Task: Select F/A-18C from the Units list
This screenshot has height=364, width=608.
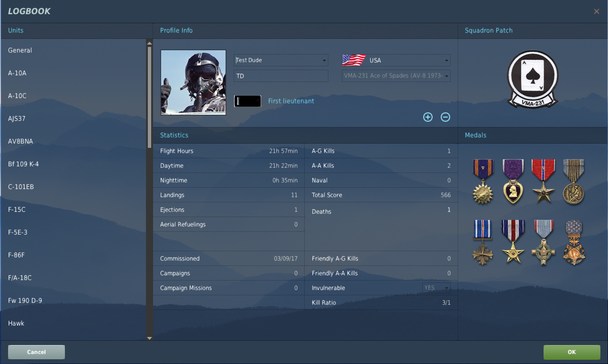Action: (20, 278)
